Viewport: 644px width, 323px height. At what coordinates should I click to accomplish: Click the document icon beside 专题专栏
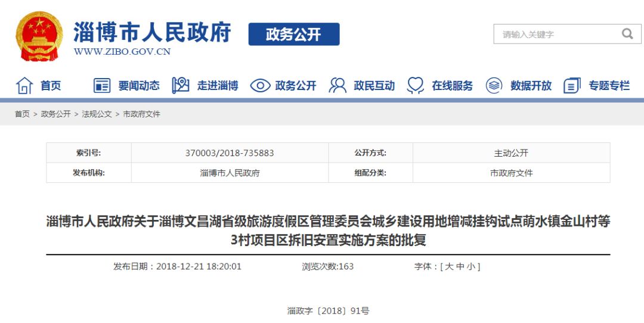point(572,85)
